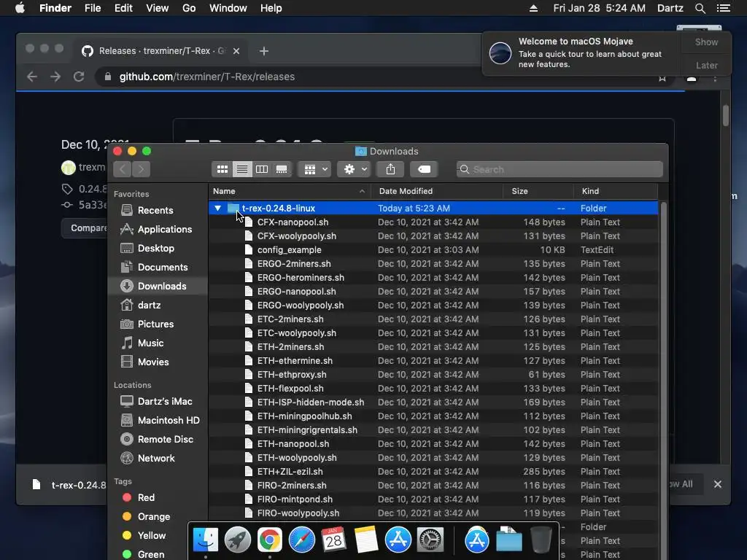Select the FIRO-mintpond.sh file
Image resolution: width=747 pixels, height=560 pixels.
click(x=433, y=499)
